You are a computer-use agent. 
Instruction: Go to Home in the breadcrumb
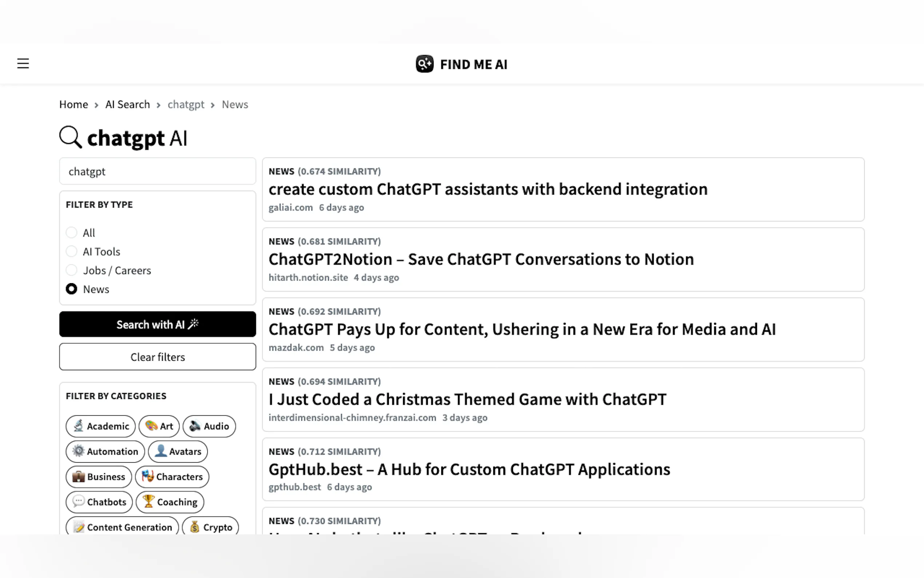tap(73, 104)
